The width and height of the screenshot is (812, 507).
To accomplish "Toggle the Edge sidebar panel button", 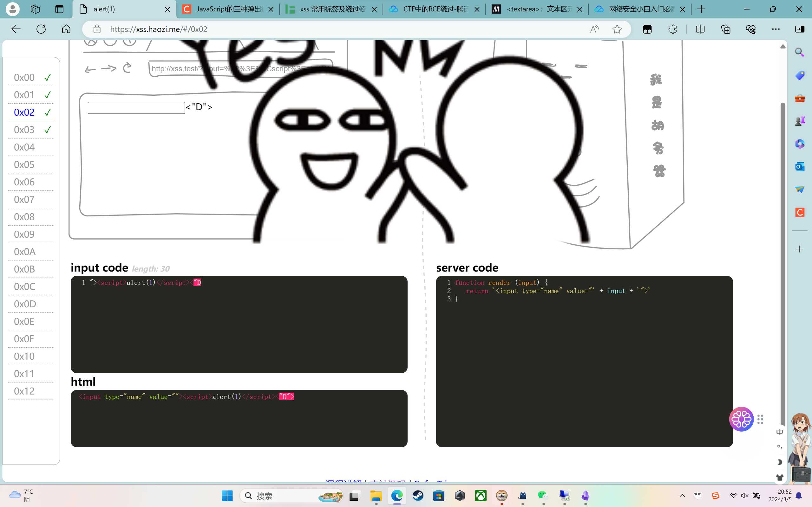I will [800, 29].
